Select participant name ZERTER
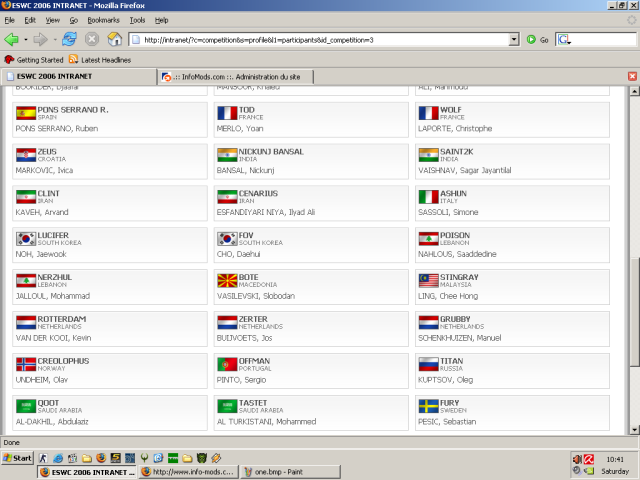 pos(253,319)
